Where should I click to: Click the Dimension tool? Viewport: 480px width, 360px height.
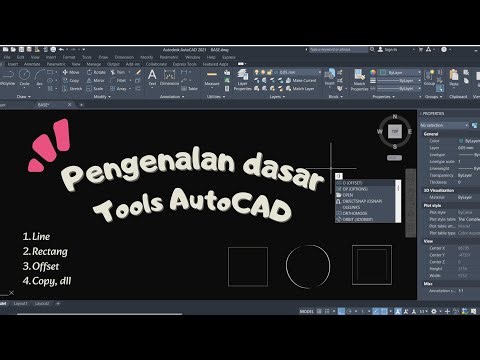point(169,77)
